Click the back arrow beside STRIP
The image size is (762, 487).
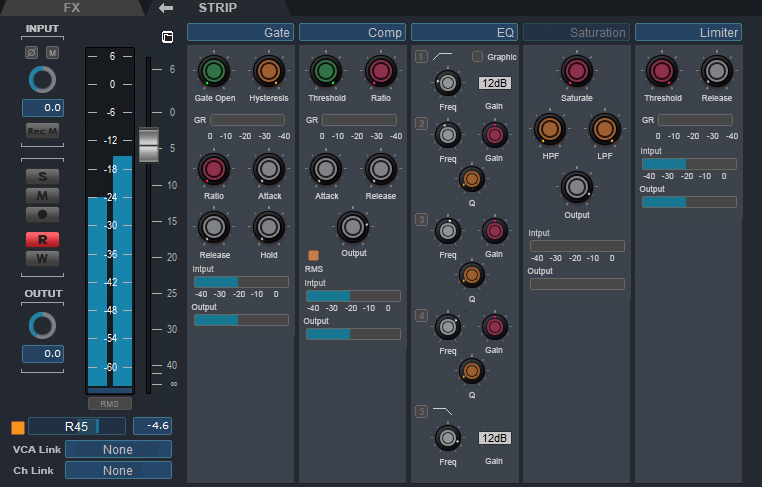point(166,8)
